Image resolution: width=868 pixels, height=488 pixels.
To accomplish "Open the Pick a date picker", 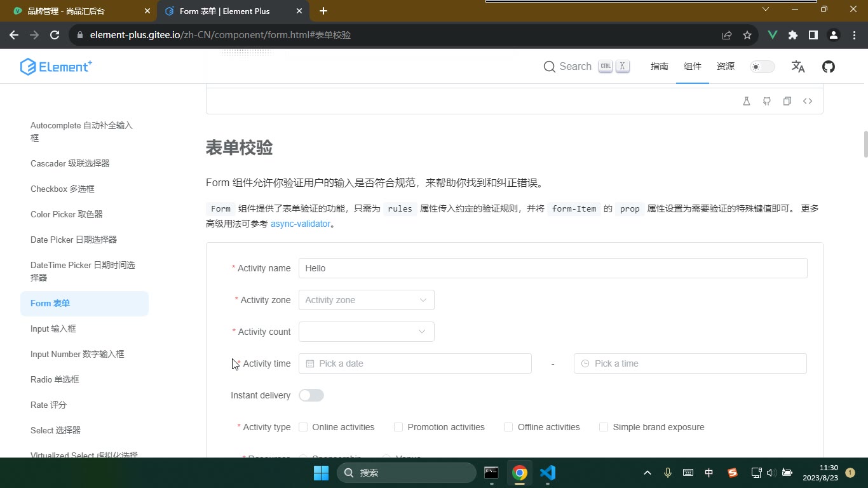I will (x=415, y=363).
